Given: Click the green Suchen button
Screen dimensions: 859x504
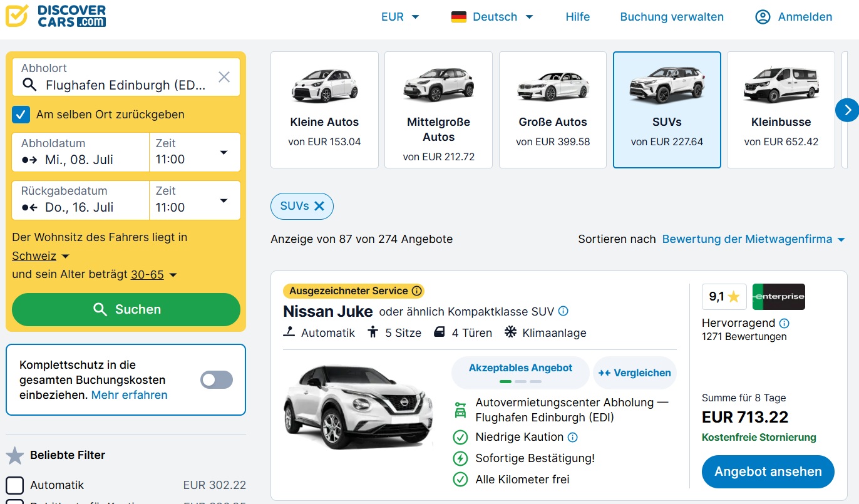Looking at the screenshot, I should (x=126, y=309).
